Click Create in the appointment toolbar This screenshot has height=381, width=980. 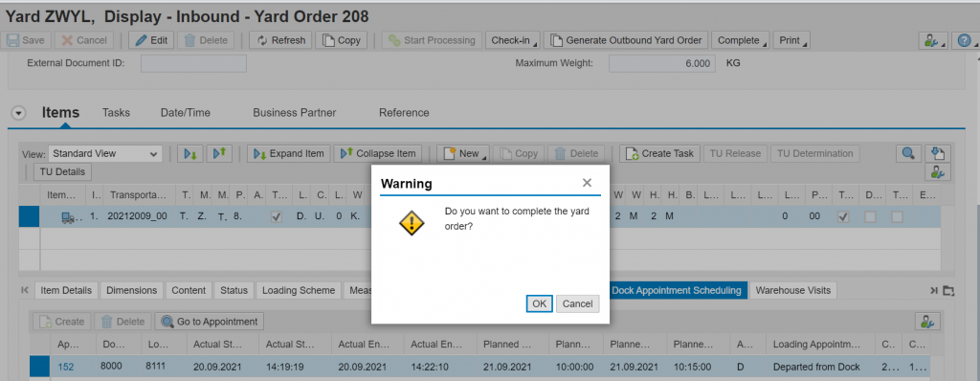62,322
